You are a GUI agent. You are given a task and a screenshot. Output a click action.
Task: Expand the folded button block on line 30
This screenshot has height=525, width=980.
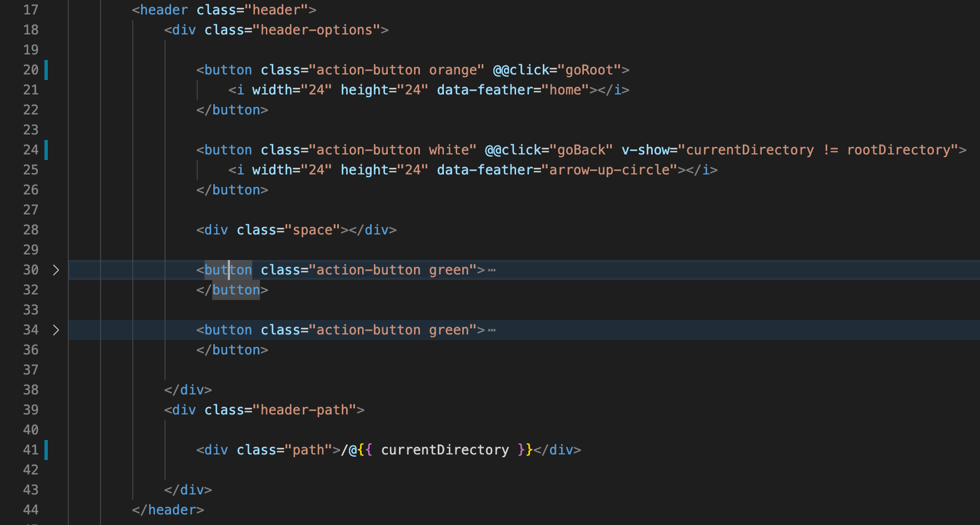pos(56,270)
